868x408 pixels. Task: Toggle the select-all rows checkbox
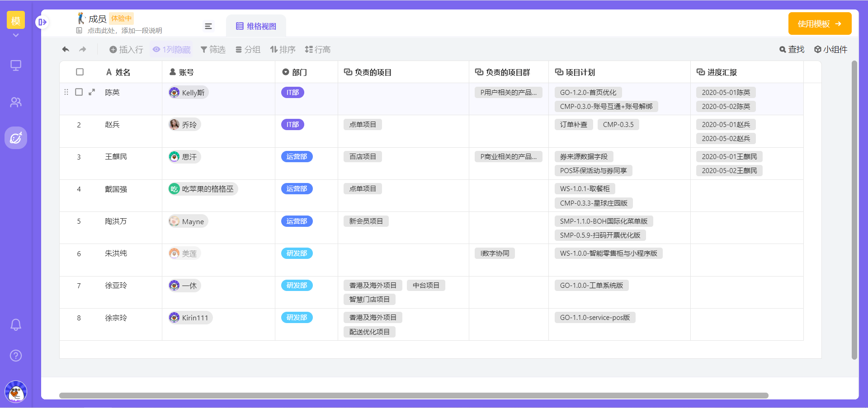tap(80, 72)
